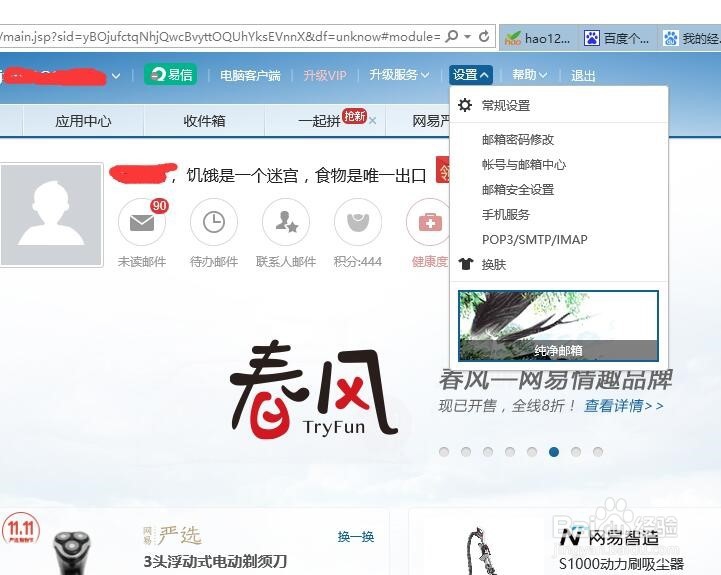This screenshot has height=575, width=721.
Task: Open the 3头浮动式电动剃须刀 product
Action: 215,561
